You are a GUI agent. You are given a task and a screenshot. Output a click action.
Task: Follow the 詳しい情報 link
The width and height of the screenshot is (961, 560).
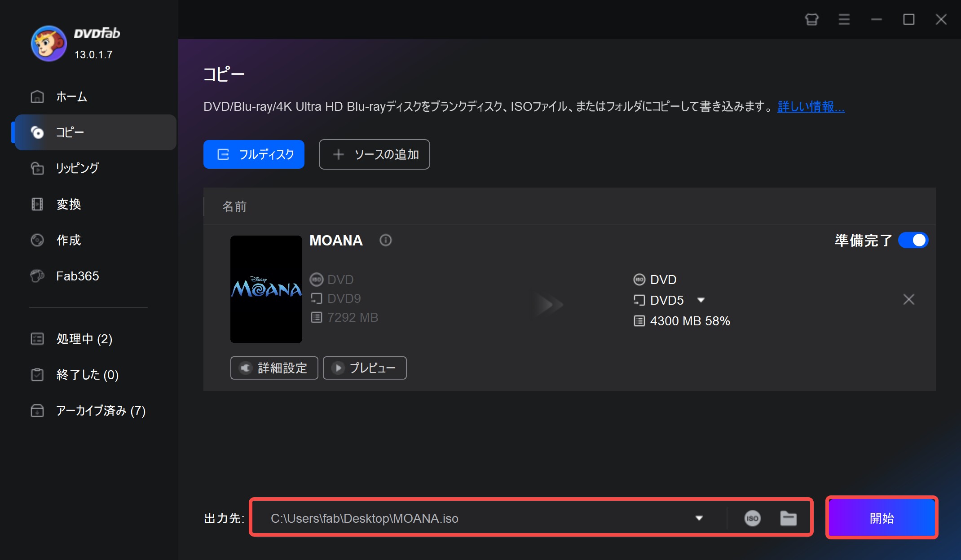[811, 107]
